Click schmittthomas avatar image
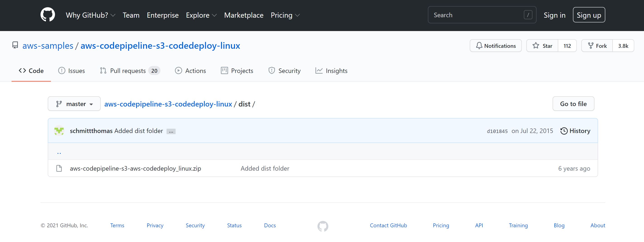This screenshot has height=242, width=644. pos(59,131)
